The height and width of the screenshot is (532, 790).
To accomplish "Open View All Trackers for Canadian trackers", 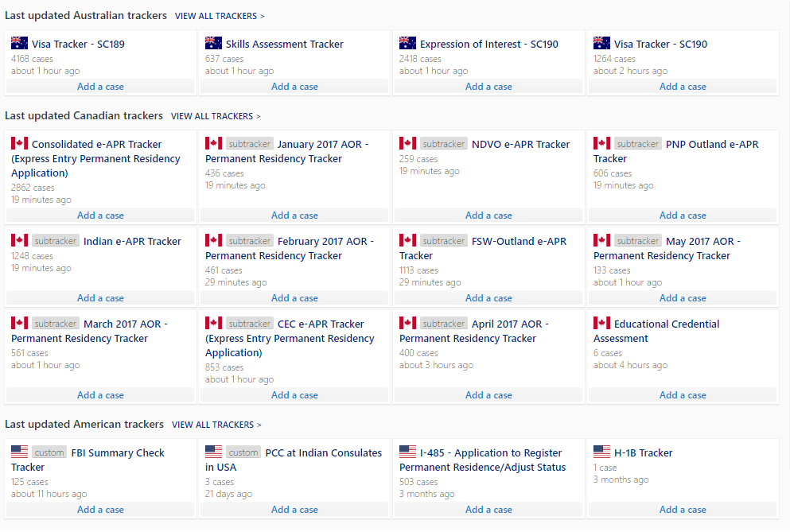I will pos(216,116).
